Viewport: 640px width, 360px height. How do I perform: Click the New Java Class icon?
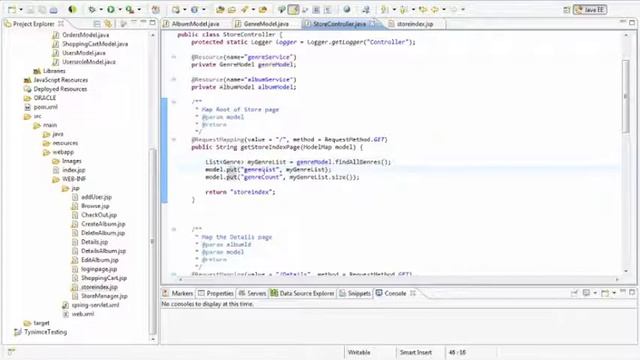click(x=195, y=9)
